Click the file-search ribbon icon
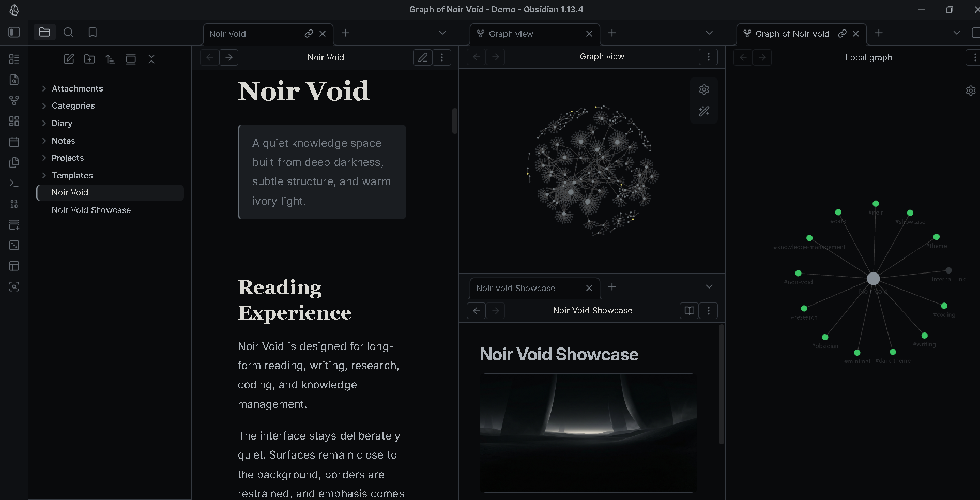 click(x=14, y=80)
